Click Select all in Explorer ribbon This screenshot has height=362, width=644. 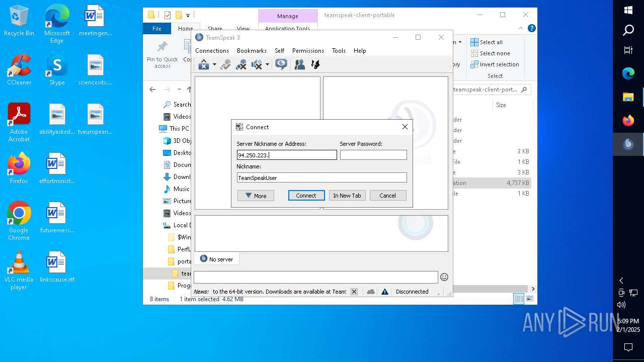[x=487, y=42]
